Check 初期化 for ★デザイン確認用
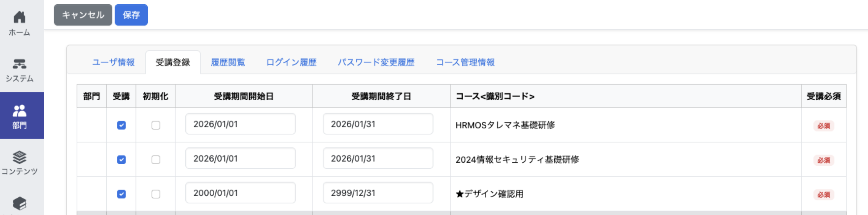868x215 pixels. click(x=156, y=194)
